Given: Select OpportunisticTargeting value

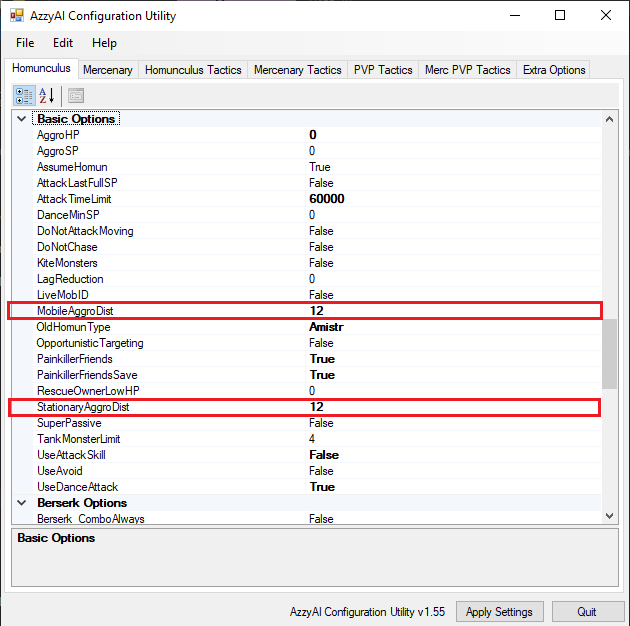Looking at the screenshot, I should [x=453, y=343].
